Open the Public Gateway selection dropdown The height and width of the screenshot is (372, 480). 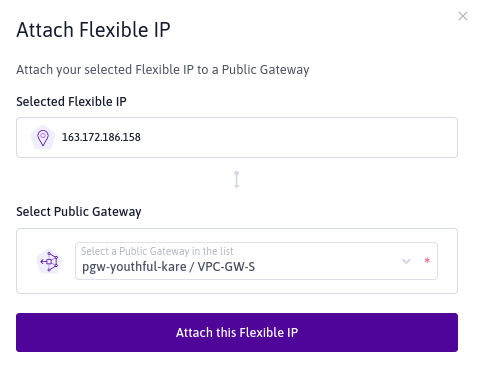point(256,261)
